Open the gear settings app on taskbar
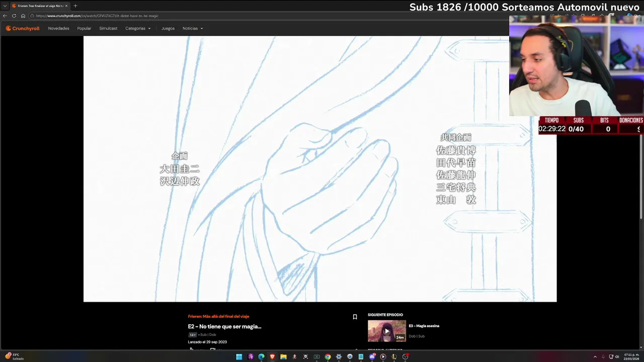The height and width of the screenshot is (362, 644). pyautogui.click(x=339, y=357)
